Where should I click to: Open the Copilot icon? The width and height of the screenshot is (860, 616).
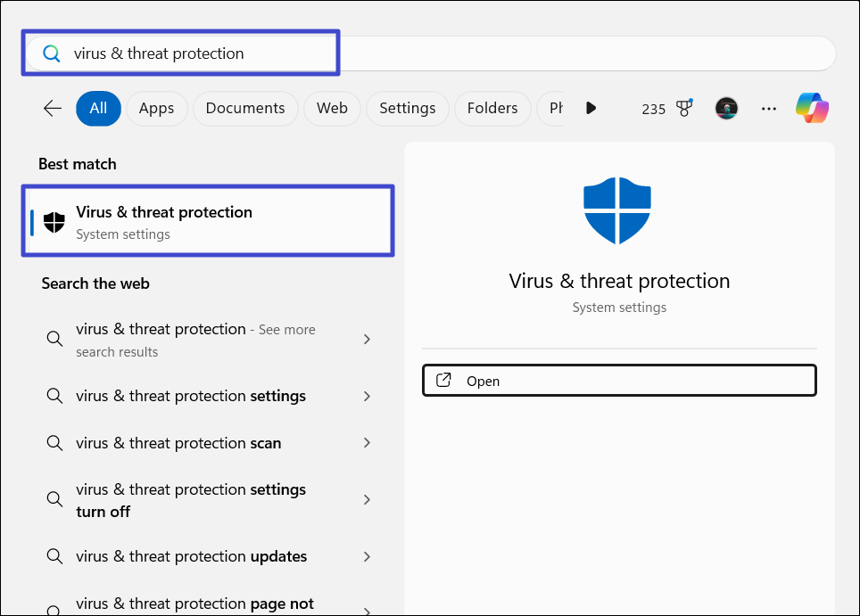tap(812, 109)
